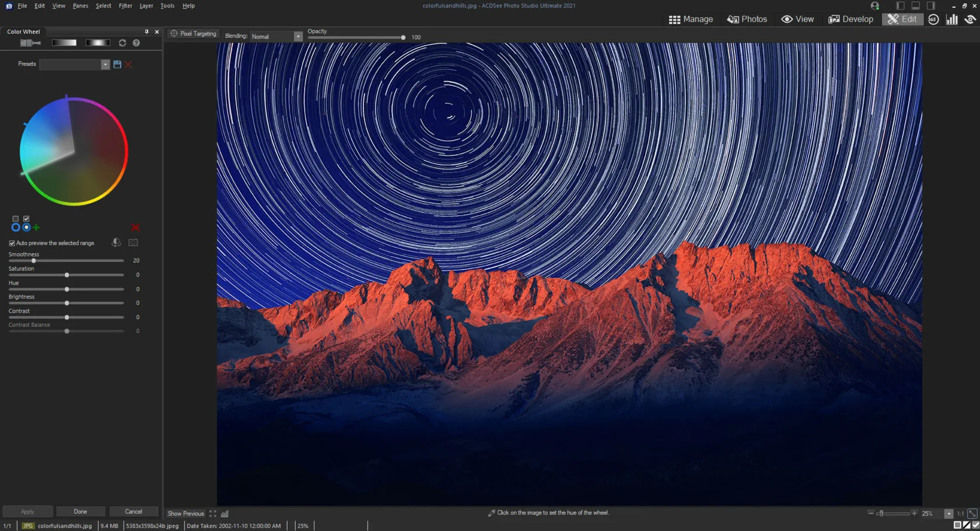This screenshot has height=531, width=980.
Task: Pin the Color Wheel panel
Action: pyautogui.click(x=146, y=32)
